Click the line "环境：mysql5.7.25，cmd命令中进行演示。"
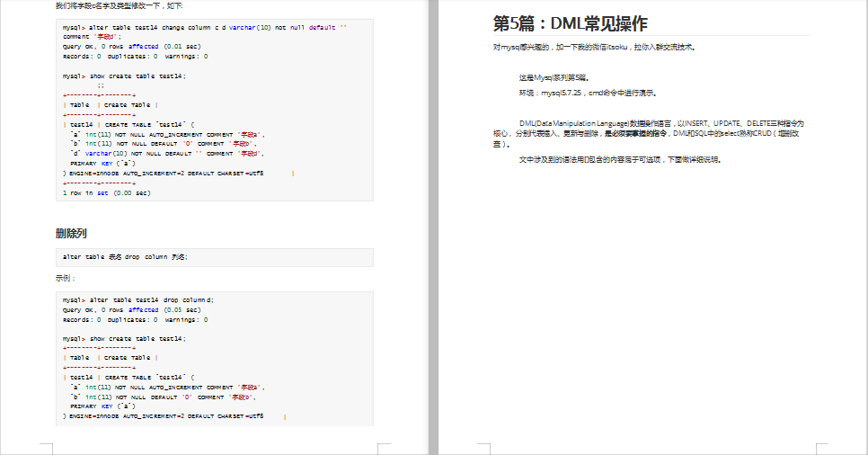Image resolution: width=868 pixels, height=455 pixels. click(589, 94)
